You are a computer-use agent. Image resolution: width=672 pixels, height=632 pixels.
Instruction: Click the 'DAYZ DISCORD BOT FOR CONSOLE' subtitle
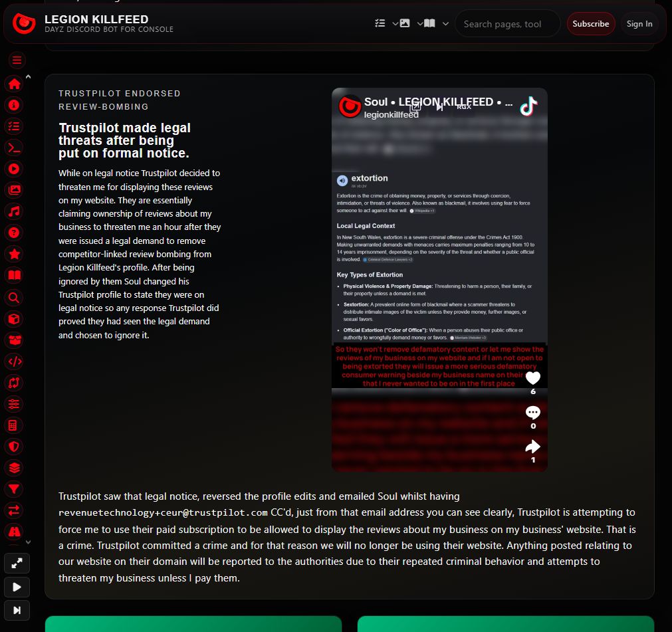(x=109, y=29)
